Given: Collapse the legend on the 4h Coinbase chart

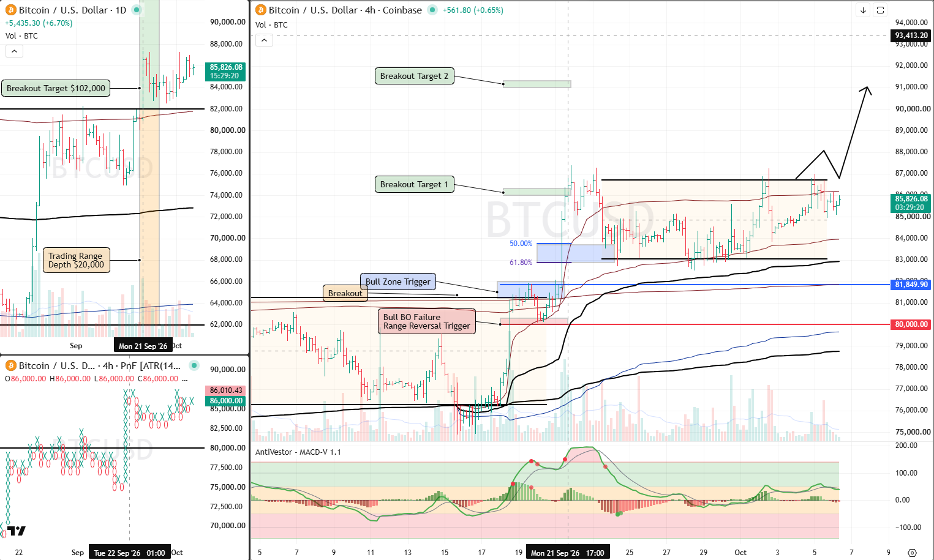Looking at the screenshot, I should pyautogui.click(x=264, y=40).
